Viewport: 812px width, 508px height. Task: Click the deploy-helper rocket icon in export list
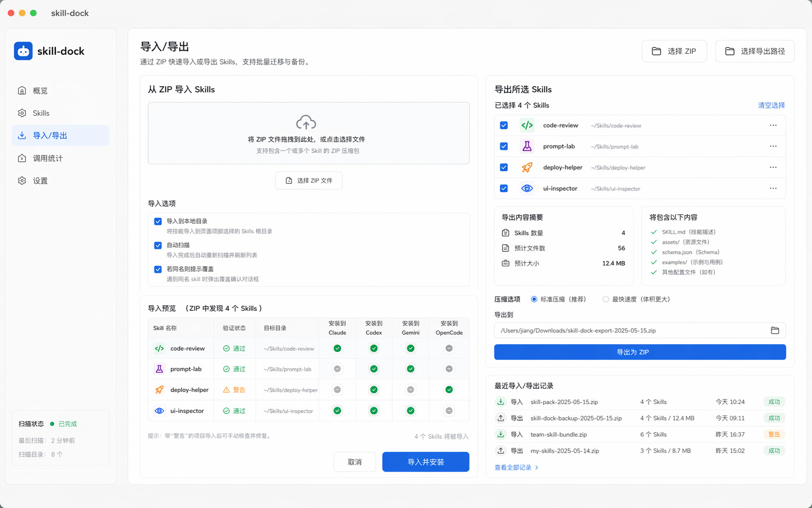click(x=527, y=167)
